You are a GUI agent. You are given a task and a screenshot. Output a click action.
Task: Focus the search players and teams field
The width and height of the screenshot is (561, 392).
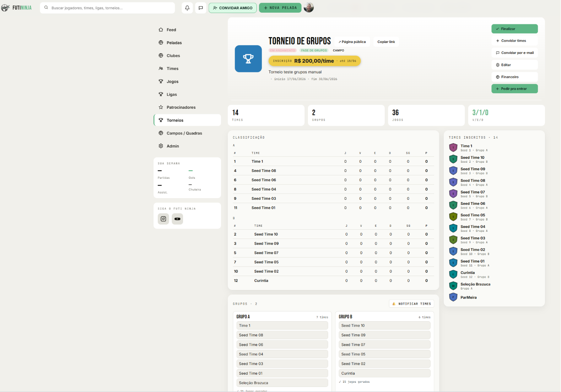point(108,8)
